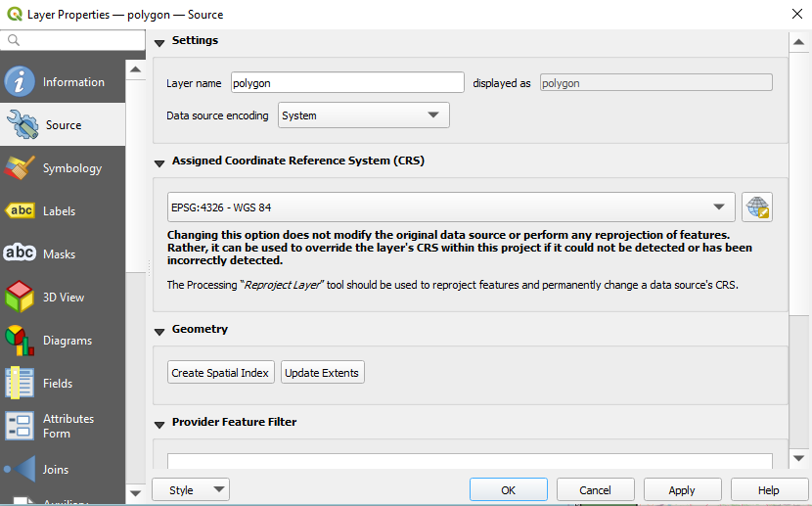Image resolution: width=812 pixels, height=506 pixels.
Task: Collapse the Settings section
Action: pyautogui.click(x=159, y=42)
